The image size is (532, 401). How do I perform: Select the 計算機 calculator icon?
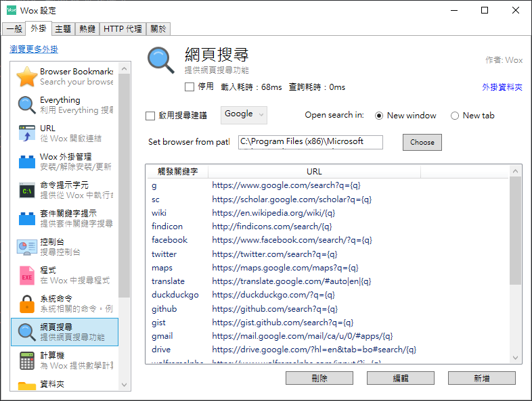pyautogui.click(x=27, y=360)
